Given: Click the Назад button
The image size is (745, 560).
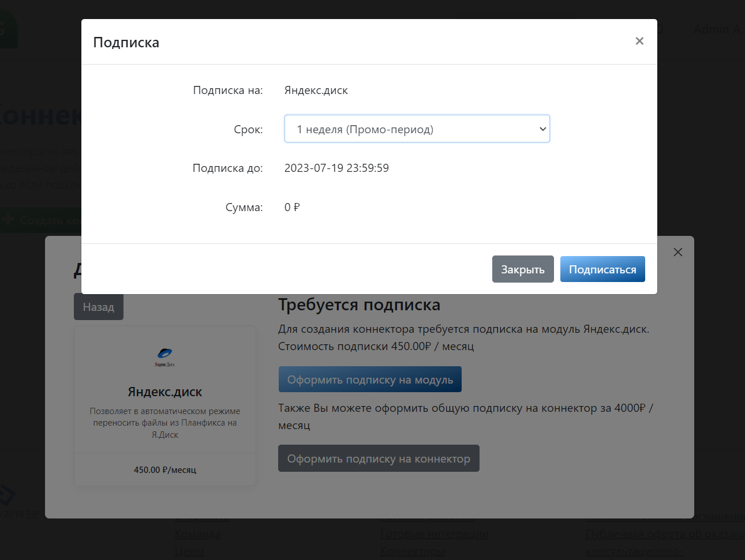Looking at the screenshot, I should pos(99,307).
